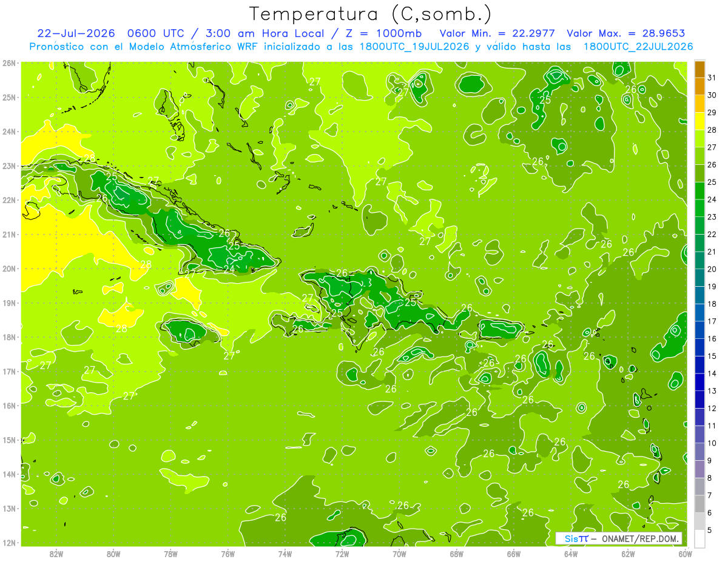Select the gray legend swatch between 7 and 8
Screen dimensions: 728x562
(699, 486)
